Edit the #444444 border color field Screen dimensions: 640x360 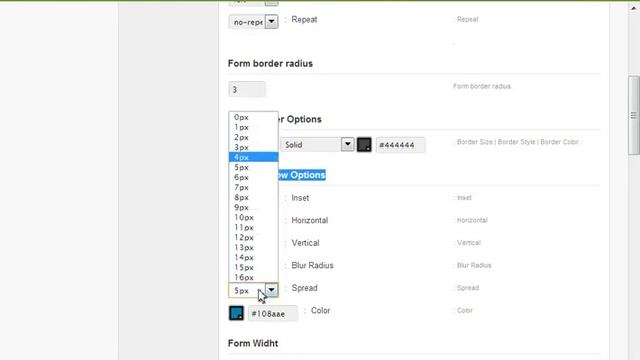400,145
